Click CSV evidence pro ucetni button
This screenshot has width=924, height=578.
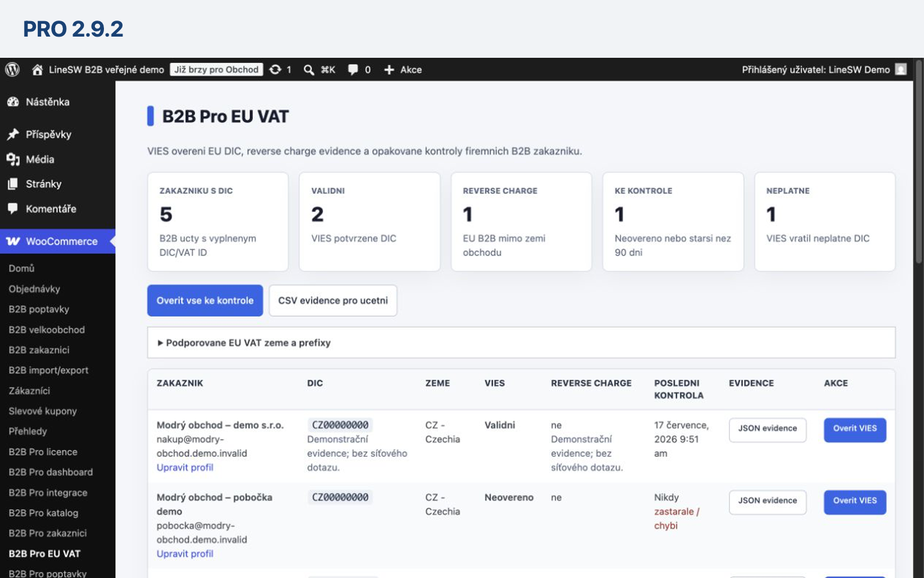click(x=333, y=301)
